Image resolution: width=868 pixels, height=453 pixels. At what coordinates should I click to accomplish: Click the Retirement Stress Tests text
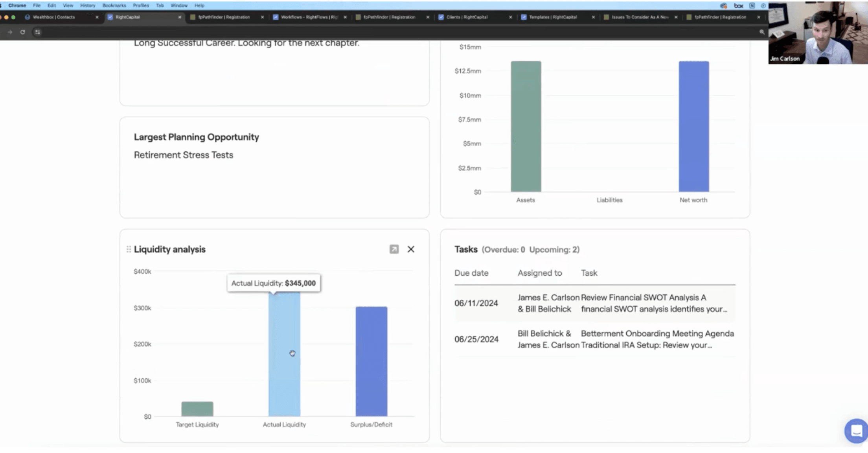[184, 155]
